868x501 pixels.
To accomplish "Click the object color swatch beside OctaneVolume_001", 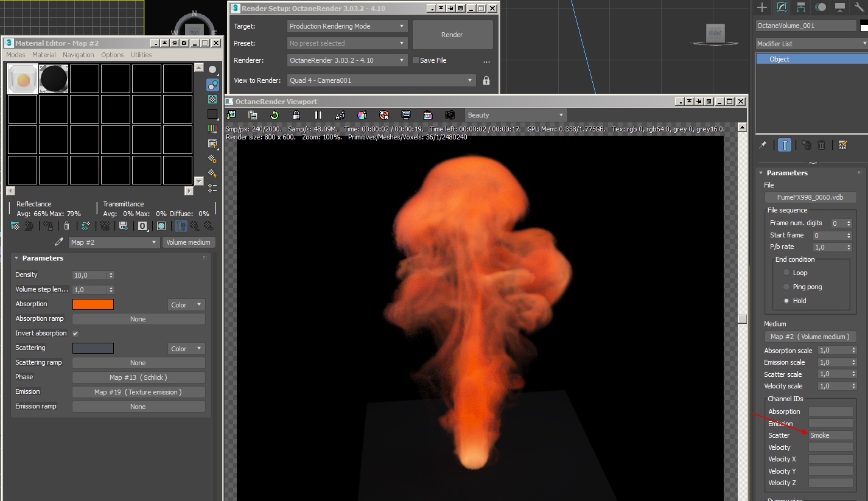I will (864, 26).
